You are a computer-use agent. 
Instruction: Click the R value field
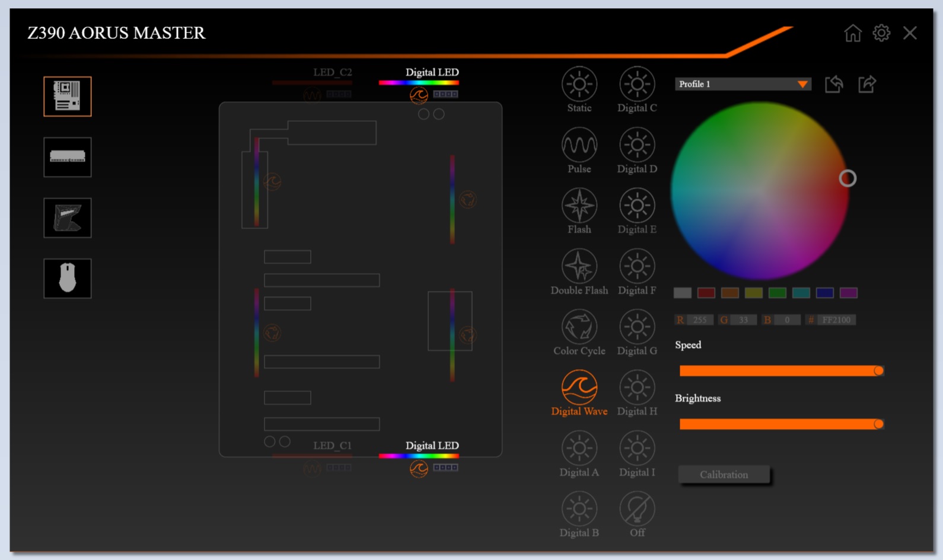click(700, 320)
